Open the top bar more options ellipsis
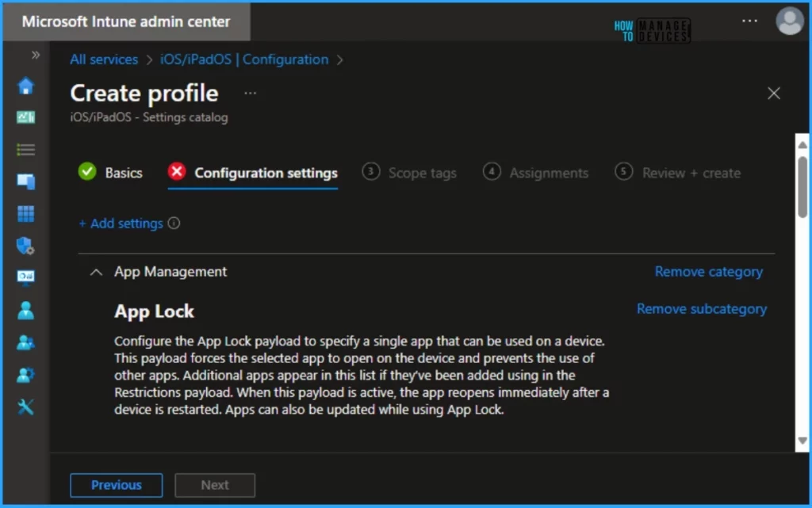812x508 pixels. click(x=749, y=21)
